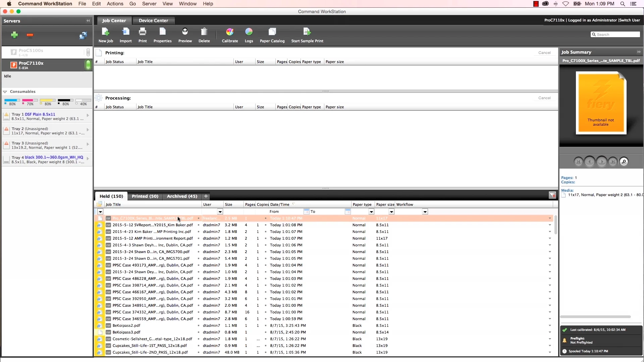Click the magnifier icon under job thumbnail
Screen dimensions: 644x362
(x=624, y=162)
